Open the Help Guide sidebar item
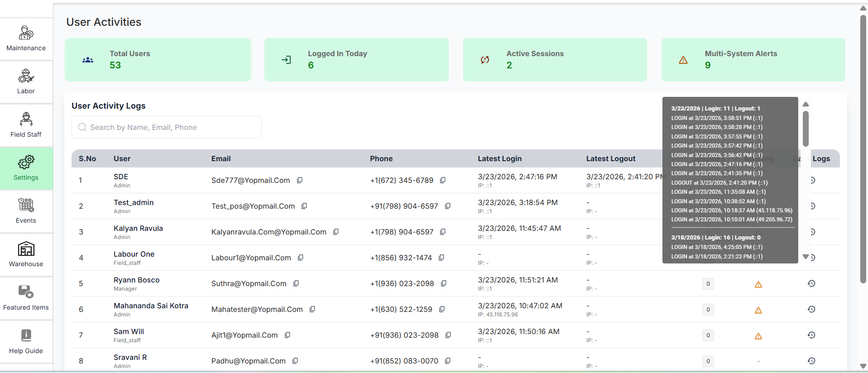 (x=26, y=342)
